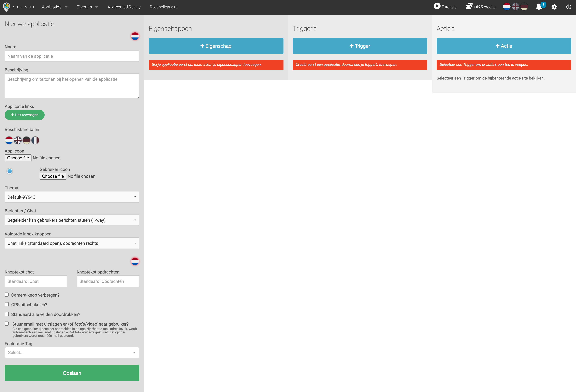The width and height of the screenshot is (576, 392).
Task: Open the settings gear icon
Action: 554,7
